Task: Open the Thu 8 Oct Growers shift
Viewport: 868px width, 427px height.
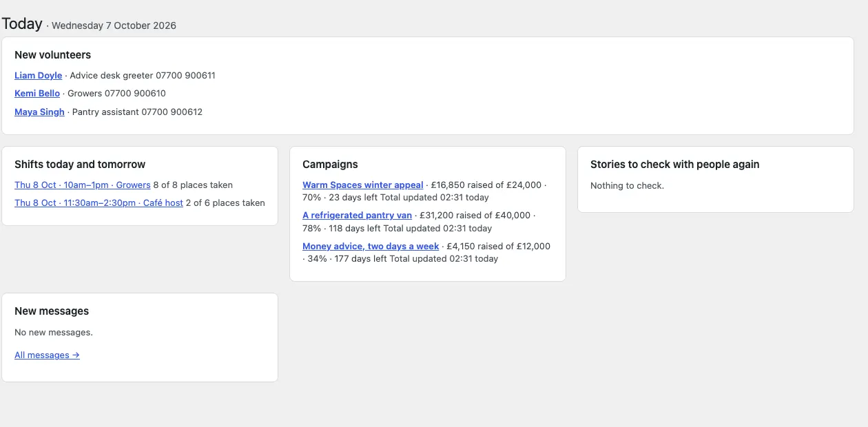Action: [83, 185]
